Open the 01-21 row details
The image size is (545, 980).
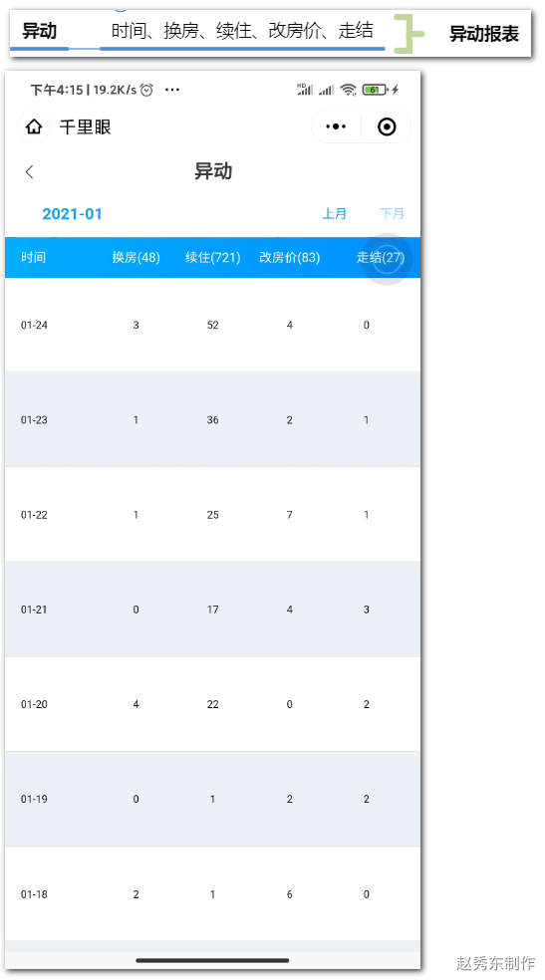coord(212,610)
